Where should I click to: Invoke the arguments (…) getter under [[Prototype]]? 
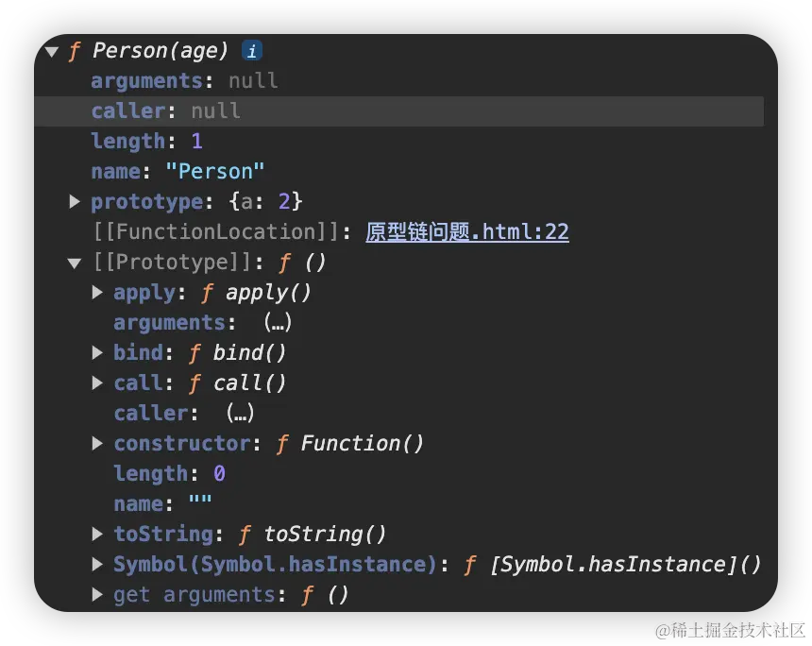click(278, 323)
